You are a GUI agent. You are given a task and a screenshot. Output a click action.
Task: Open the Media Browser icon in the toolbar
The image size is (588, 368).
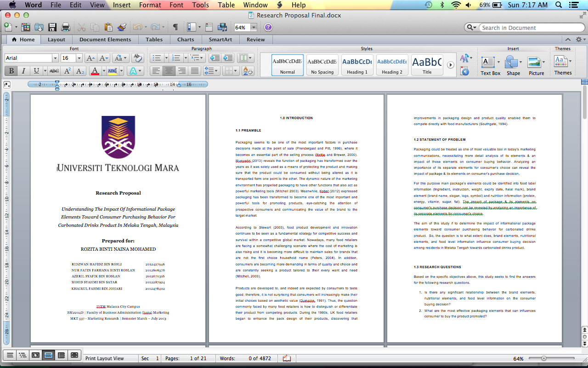pyautogui.click(x=222, y=27)
